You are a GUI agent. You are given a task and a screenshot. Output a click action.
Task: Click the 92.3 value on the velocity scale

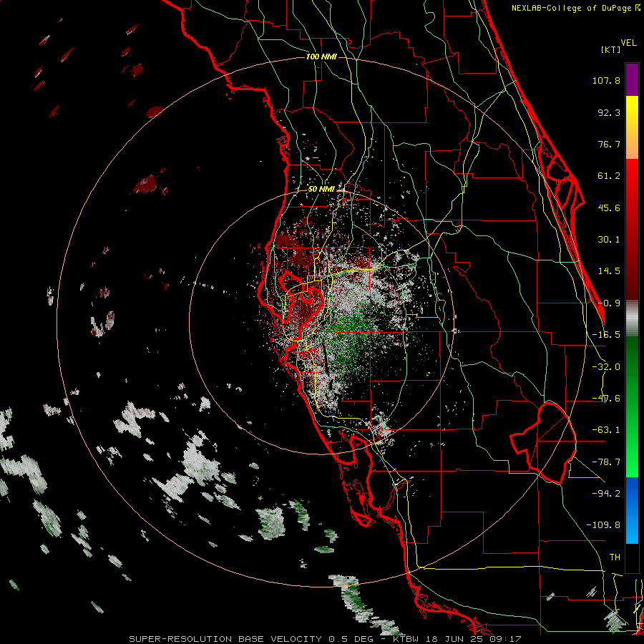tap(609, 112)
